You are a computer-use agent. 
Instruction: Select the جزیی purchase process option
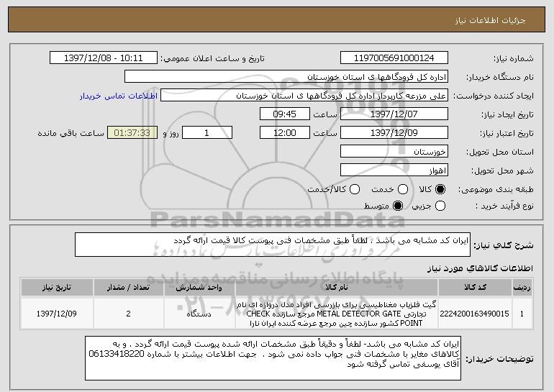tap(442, 206)
